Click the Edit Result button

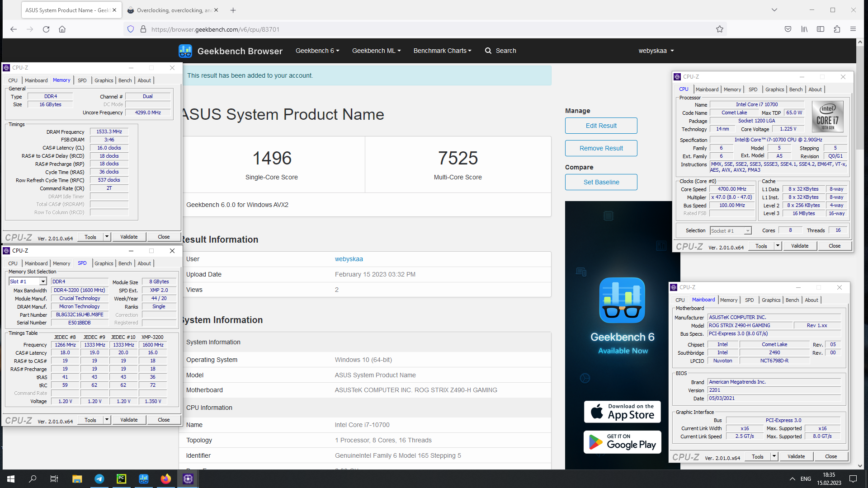[x=601, y=126]
